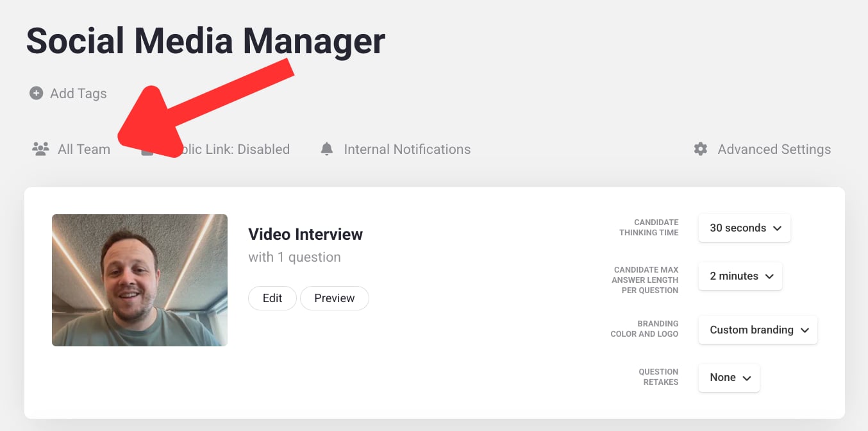Click the Internal Notifications bell icon

click(x=327, y=149)
